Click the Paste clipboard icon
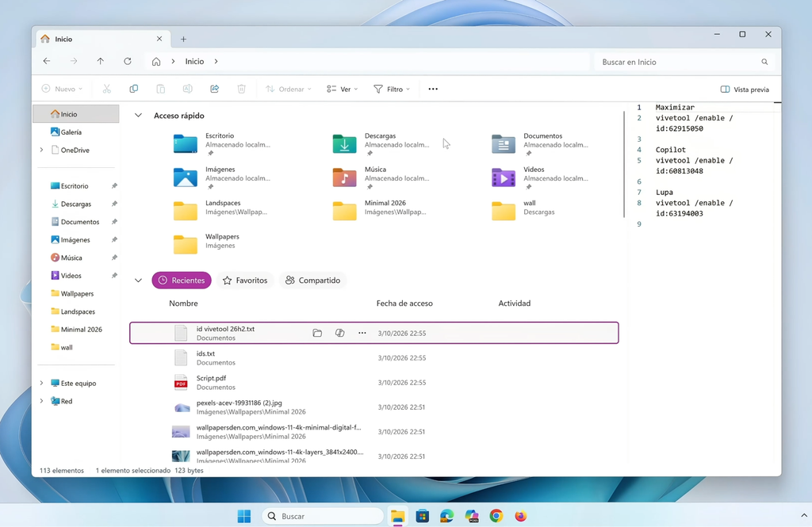Image resolution: width=812 pixels, height=527 pixels. click(x=160, y=89)
